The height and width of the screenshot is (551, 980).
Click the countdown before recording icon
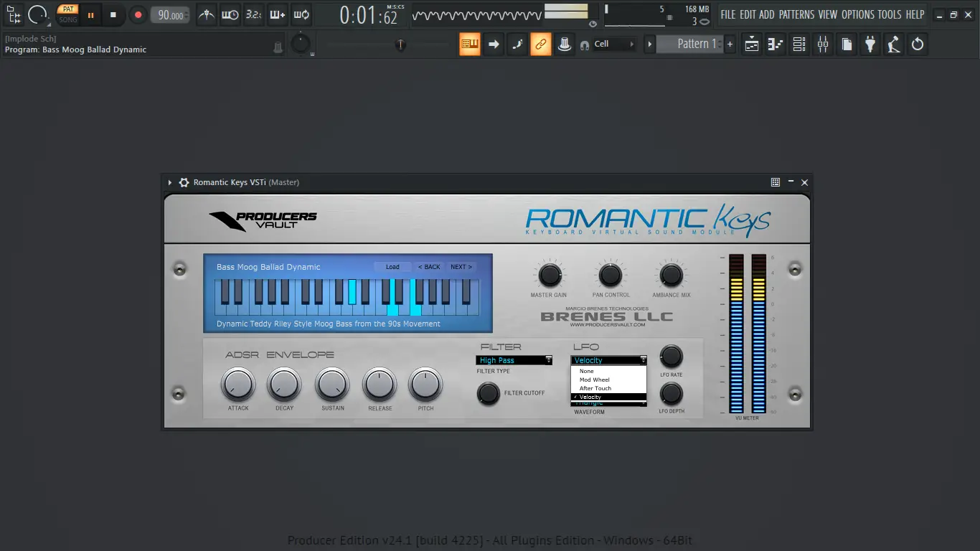tap(253, 14)
